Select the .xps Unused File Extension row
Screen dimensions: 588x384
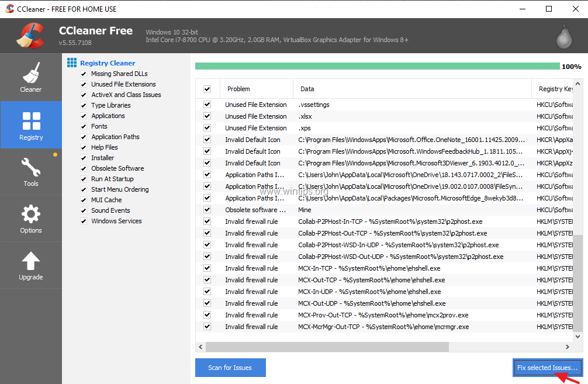coord(385,128)
